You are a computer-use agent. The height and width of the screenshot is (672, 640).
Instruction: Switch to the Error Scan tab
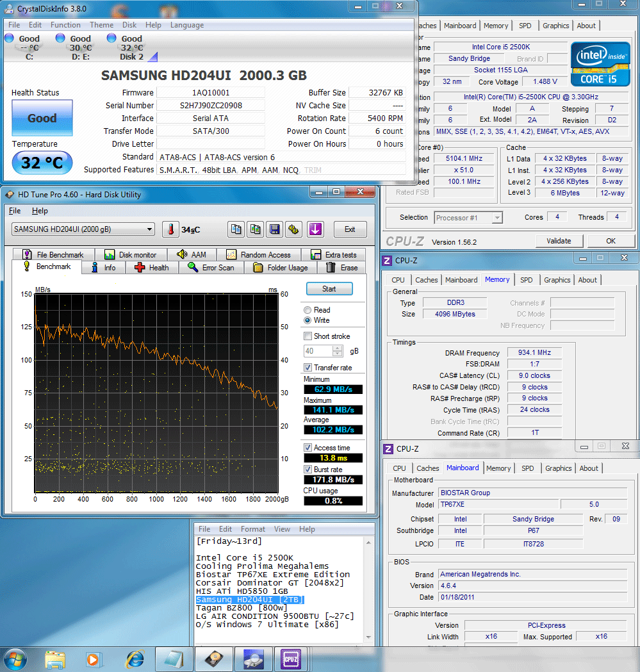click(x=212, y=267)
